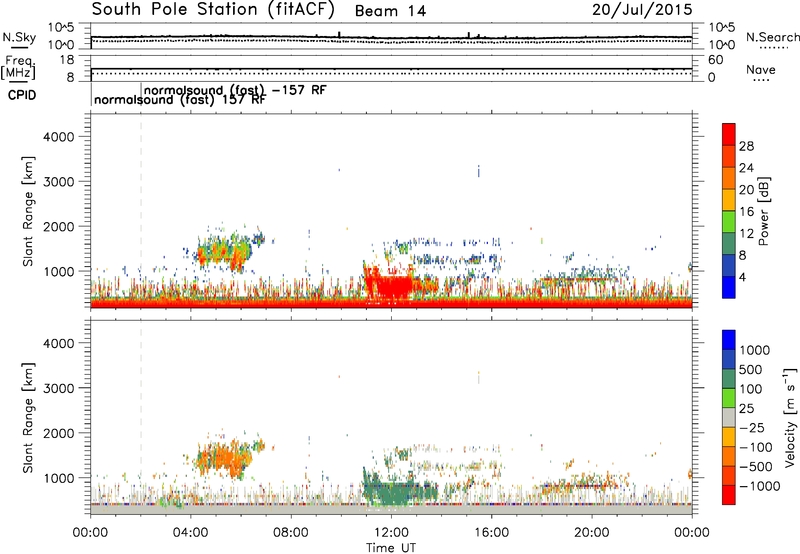Select the "N.Sky" legend label
The height and width of the screenshot is (554, 800).
[19, 37]
